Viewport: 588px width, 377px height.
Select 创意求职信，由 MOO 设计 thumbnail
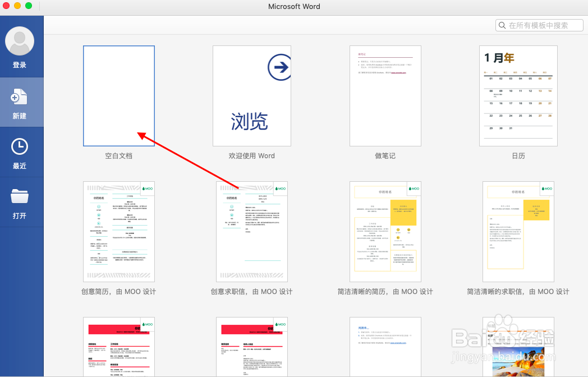(x=251, y=232)
